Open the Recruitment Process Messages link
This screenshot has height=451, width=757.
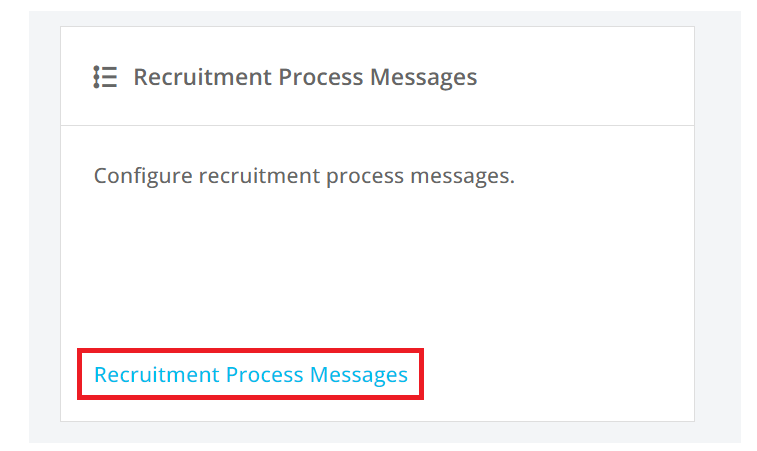(x=251, y=374)
